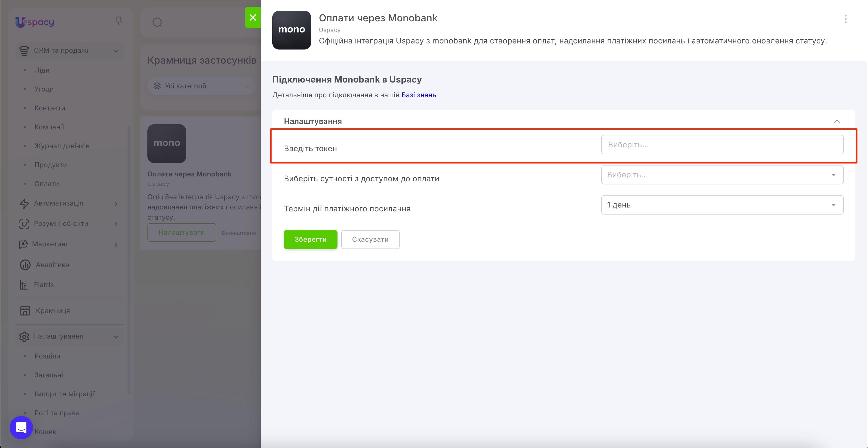Open Імпорт та міграції settings item
The image size is (868, 448).
(64, 394)
